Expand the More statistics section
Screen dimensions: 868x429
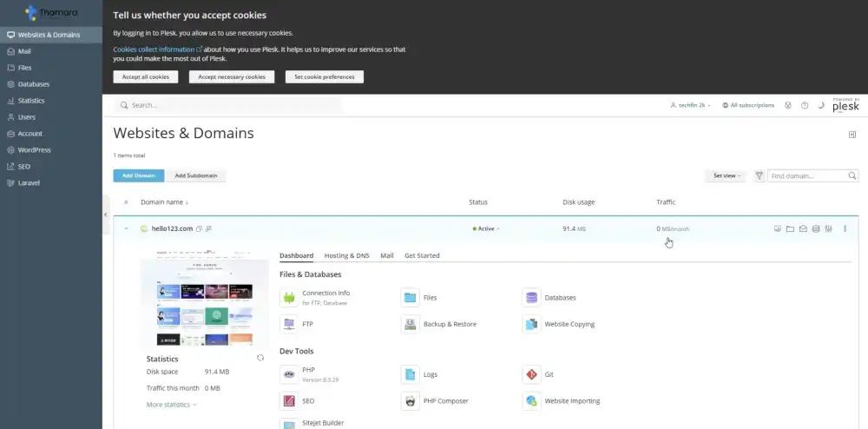click(x=171, y=405)
